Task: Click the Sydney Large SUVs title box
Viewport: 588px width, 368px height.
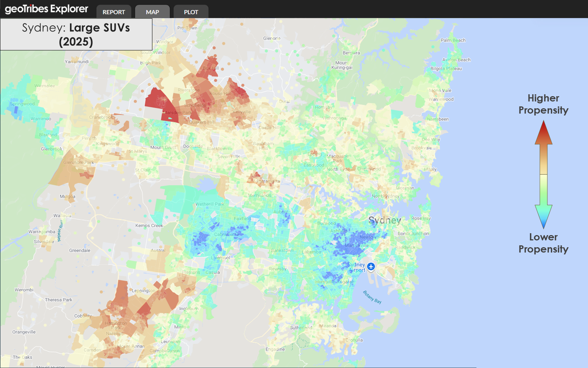Action: coord(76,34)
